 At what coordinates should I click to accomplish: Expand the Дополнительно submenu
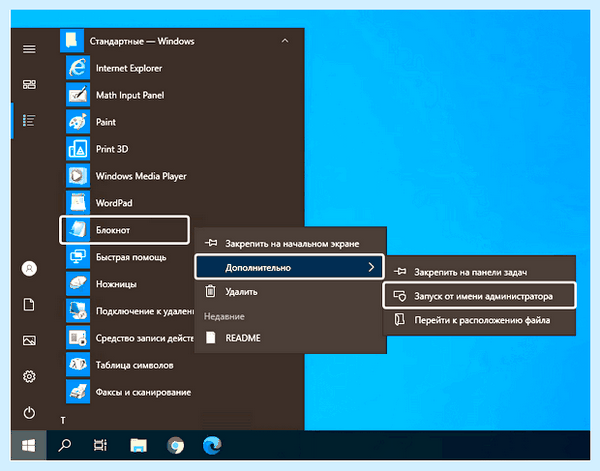tap(289, 267)
